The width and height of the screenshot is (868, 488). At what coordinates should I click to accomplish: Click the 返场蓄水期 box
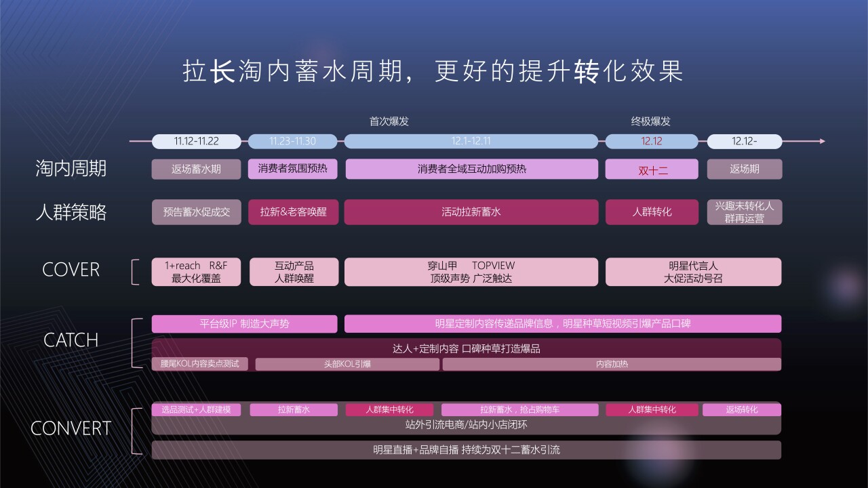coord(196,169)
